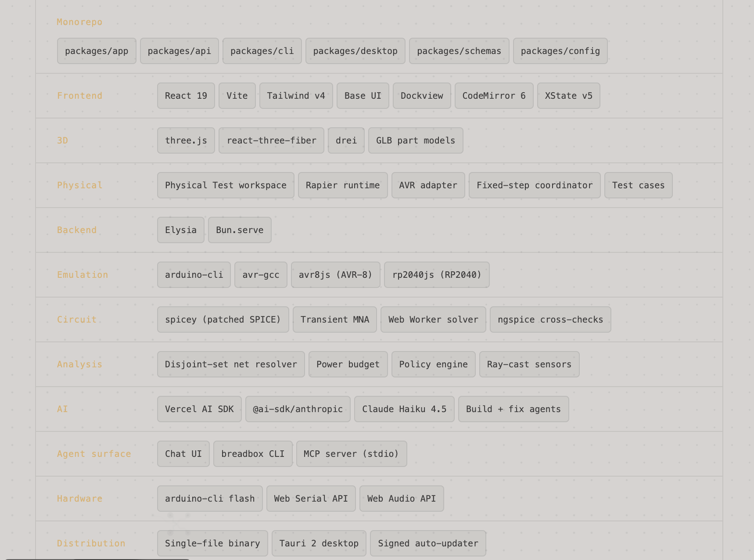
Task: Click the Emulation row label
Action: click(83, 275)
